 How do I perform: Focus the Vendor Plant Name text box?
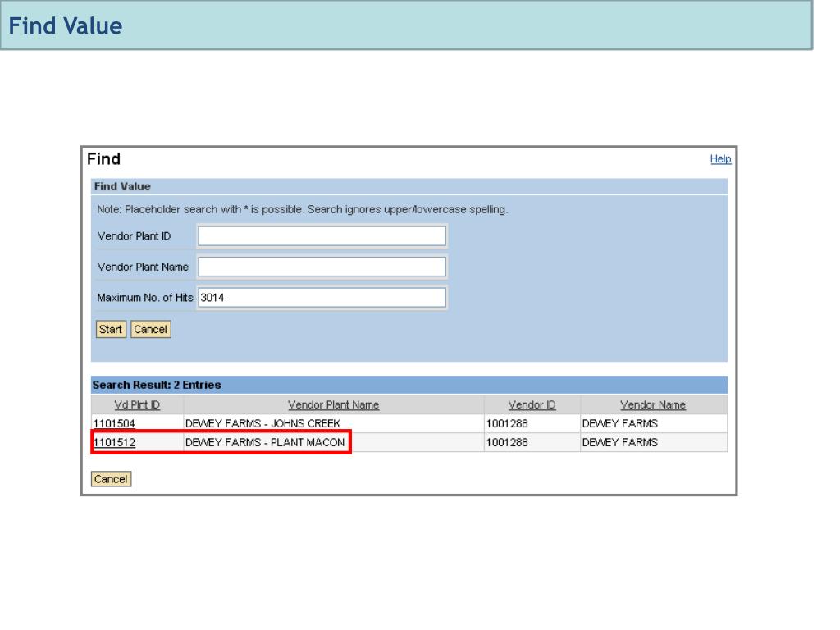tap(322, 267)
